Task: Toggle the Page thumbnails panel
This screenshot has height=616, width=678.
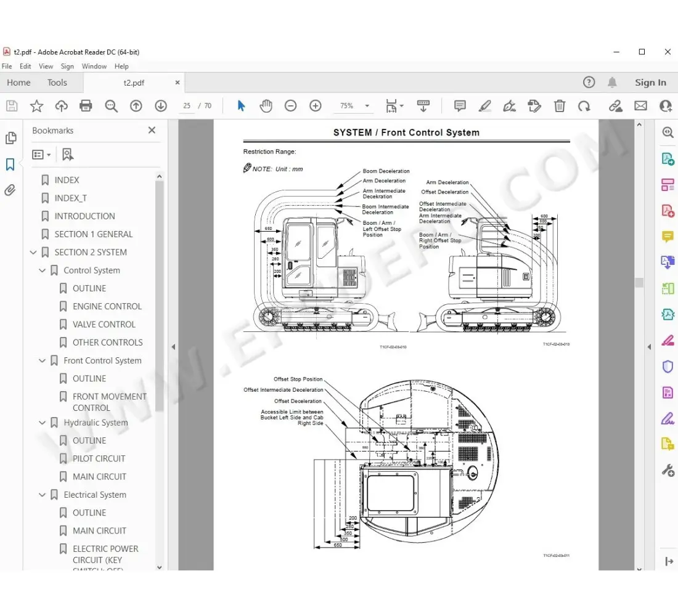Action: (x=10, y=138)
